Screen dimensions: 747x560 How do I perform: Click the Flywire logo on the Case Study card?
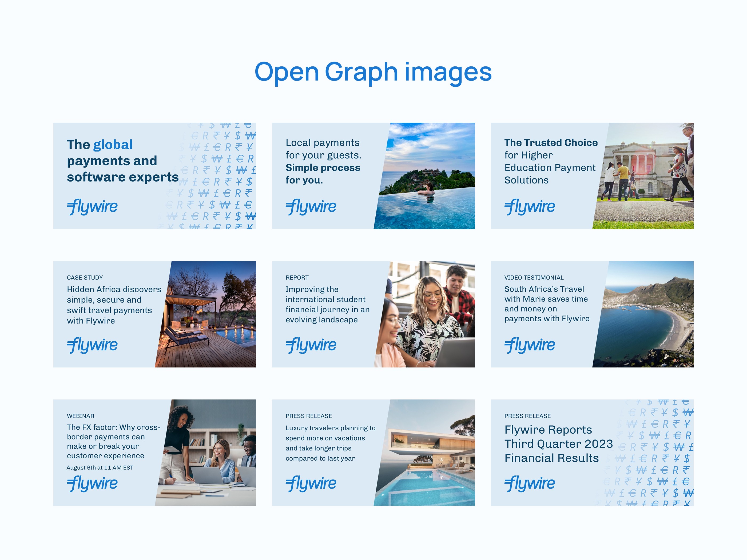(x=92, y=345)
